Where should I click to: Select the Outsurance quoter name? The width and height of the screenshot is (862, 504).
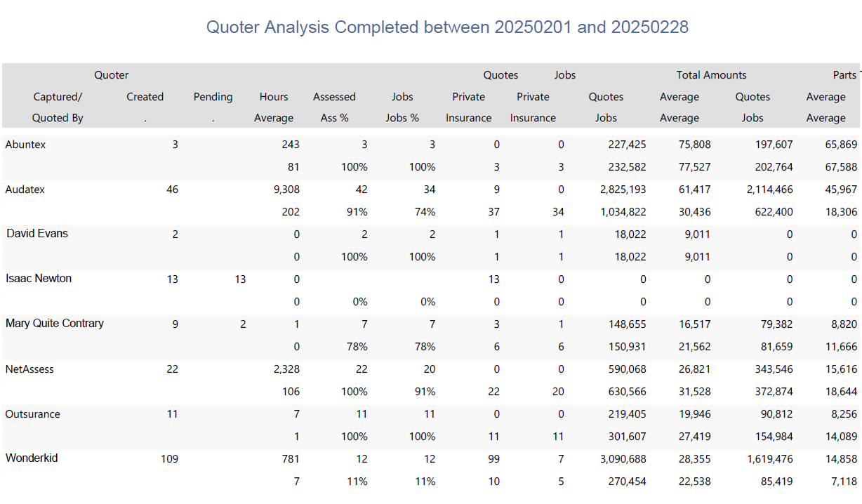pos(32,414)
